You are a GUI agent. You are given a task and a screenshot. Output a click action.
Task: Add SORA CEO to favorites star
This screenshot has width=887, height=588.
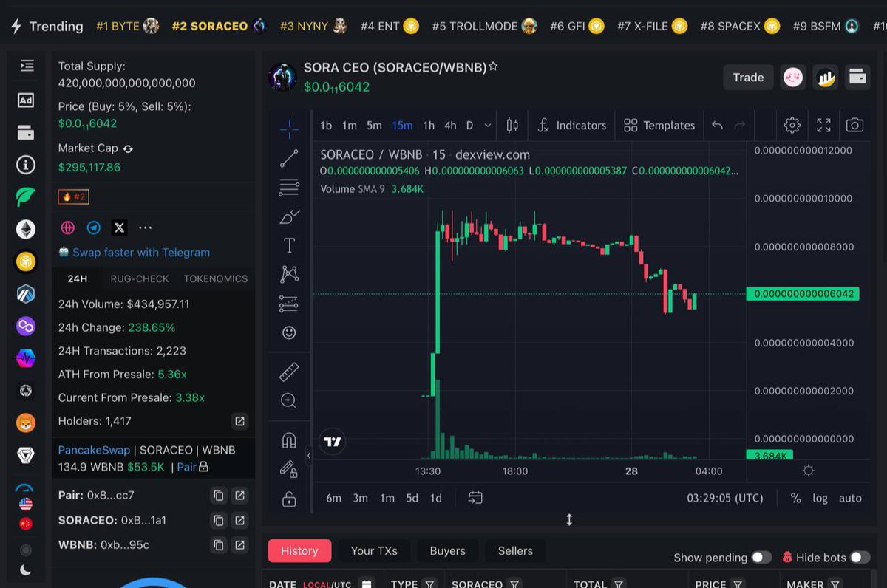click(493, 66)
